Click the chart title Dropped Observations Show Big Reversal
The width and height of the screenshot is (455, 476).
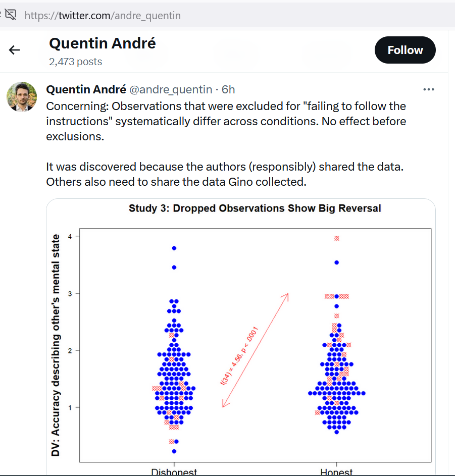[277, 208]
